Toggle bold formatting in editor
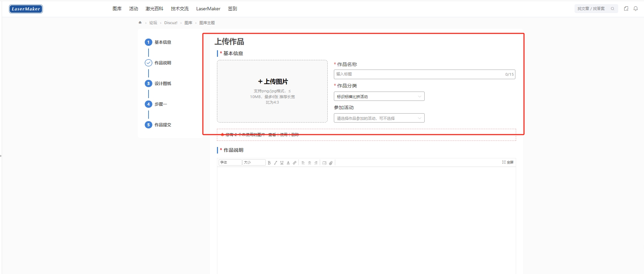 coord(269,163)
